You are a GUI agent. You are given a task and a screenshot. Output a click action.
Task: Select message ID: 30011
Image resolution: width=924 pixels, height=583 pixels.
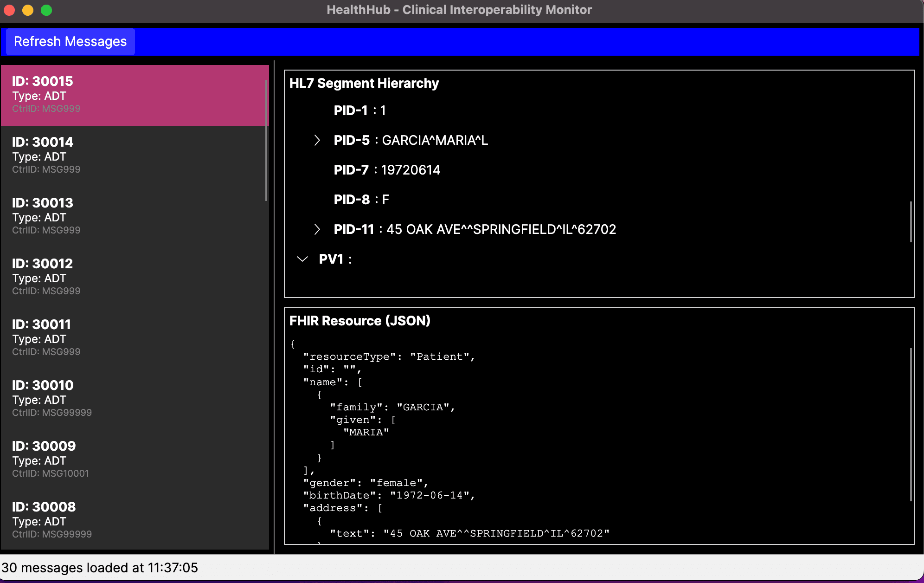(x=135, y=338)
